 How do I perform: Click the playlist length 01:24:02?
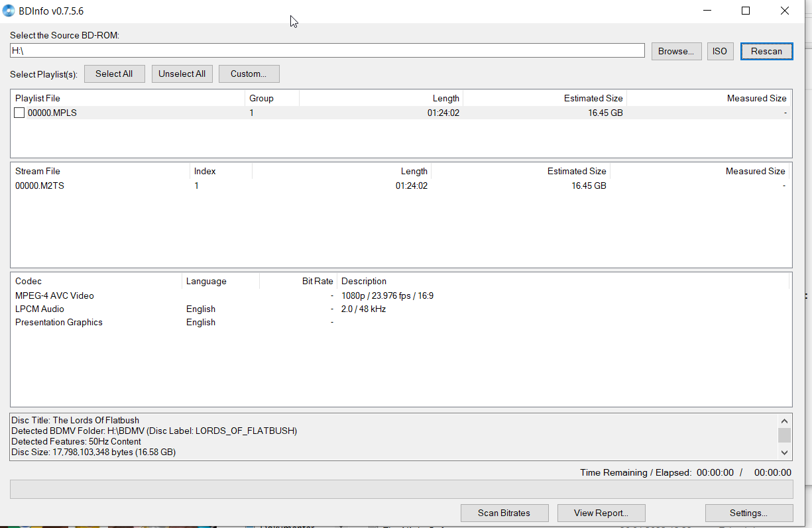(x=443, y=113)
